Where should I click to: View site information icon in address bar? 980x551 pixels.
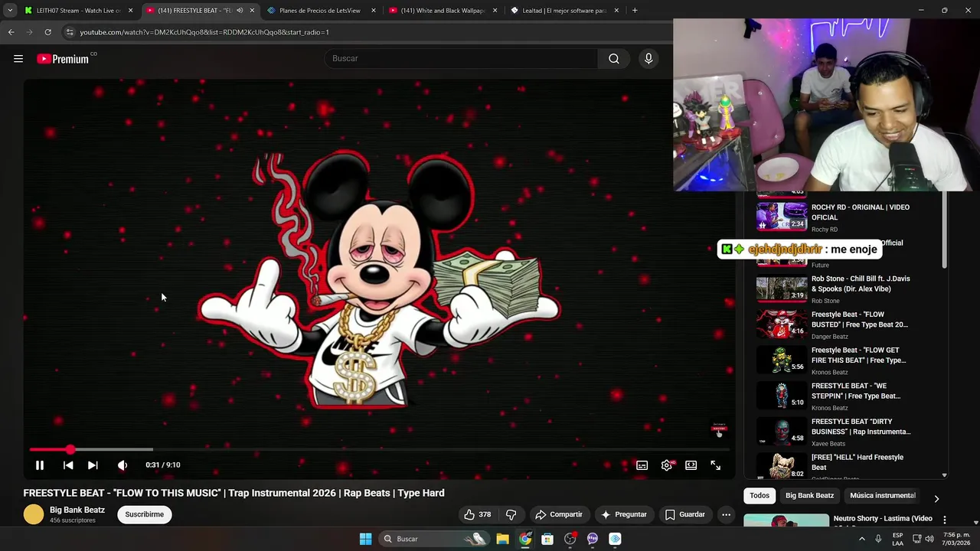pos(70,32)
